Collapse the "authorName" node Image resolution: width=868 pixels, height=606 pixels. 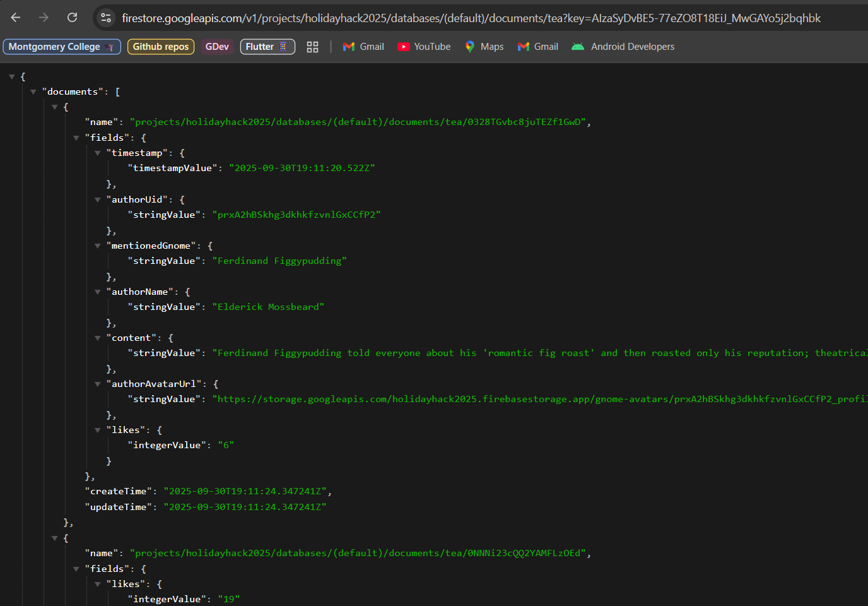pos(98,292)
